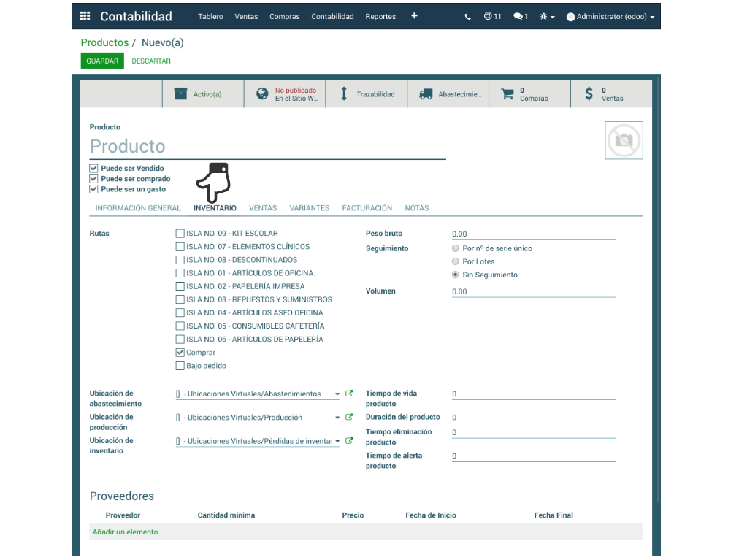Click Añadir un elemento link

coord(125,532)
